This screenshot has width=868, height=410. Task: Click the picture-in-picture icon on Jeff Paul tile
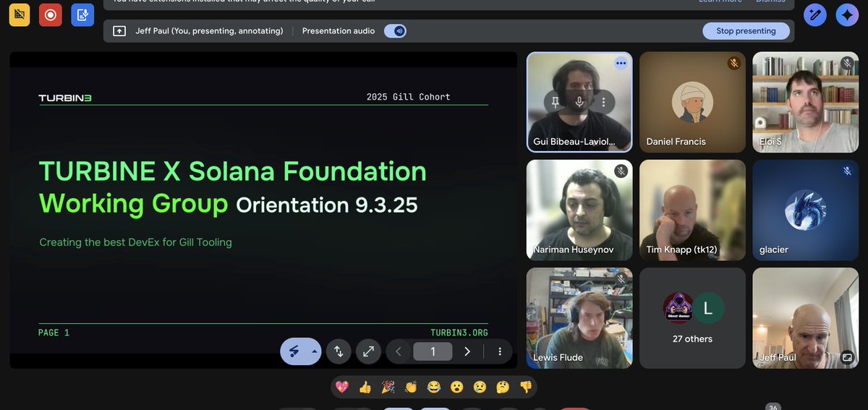point(847,357)
